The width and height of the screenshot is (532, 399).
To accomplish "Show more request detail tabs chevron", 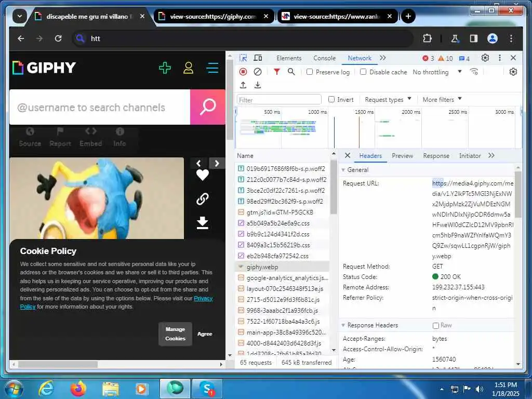I will point(491,155).
